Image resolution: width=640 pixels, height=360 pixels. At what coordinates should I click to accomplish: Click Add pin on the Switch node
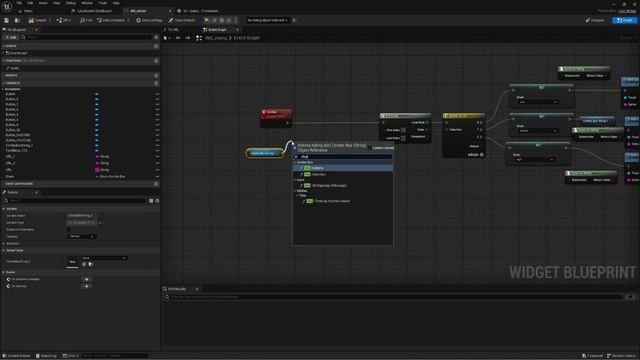tap(476, 155)
